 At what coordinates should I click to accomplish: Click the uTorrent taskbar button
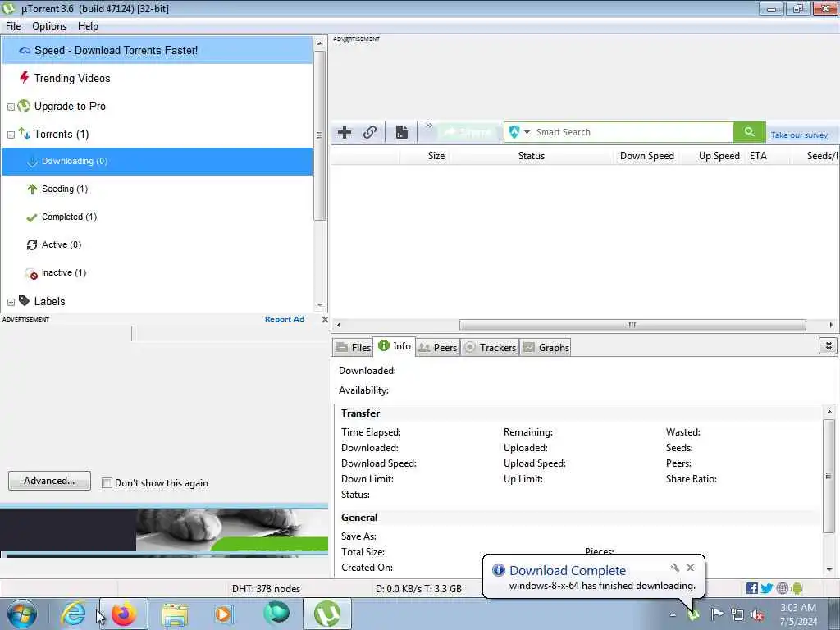[x=327, y=614]
